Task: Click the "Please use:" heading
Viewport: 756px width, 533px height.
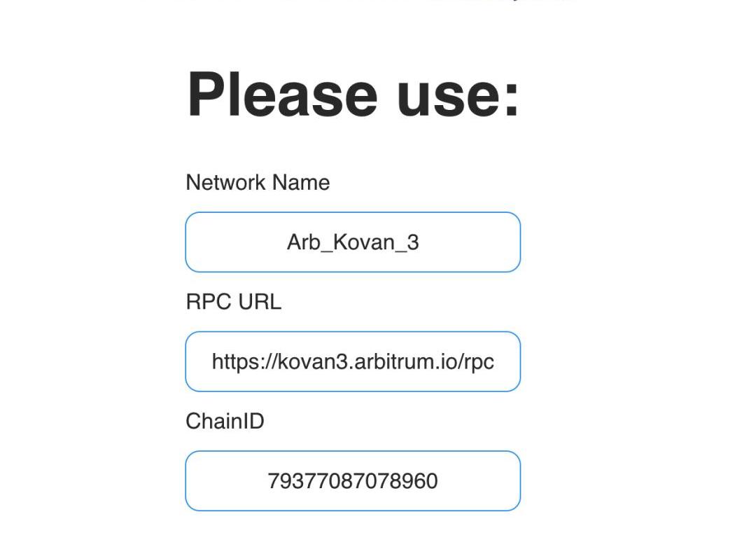Action: (x=353, y=95)
